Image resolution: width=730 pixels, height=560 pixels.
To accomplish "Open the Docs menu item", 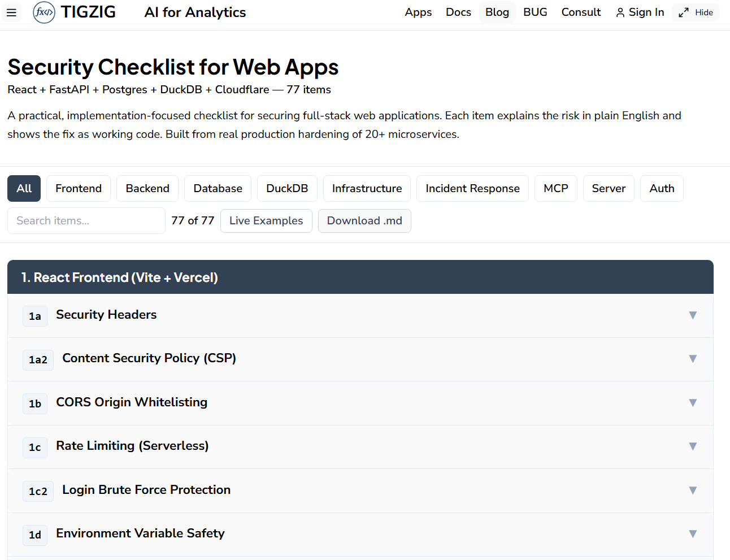I will (x=458, y=12).
